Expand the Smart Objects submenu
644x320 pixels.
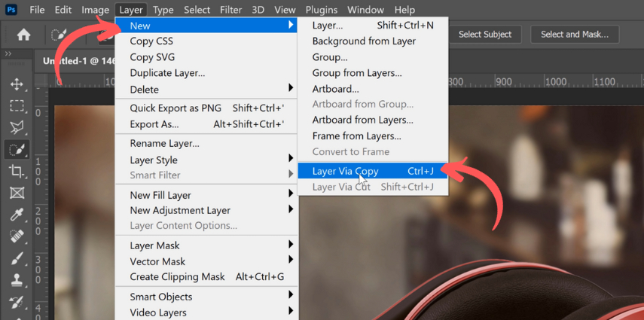tap(206, 297)
